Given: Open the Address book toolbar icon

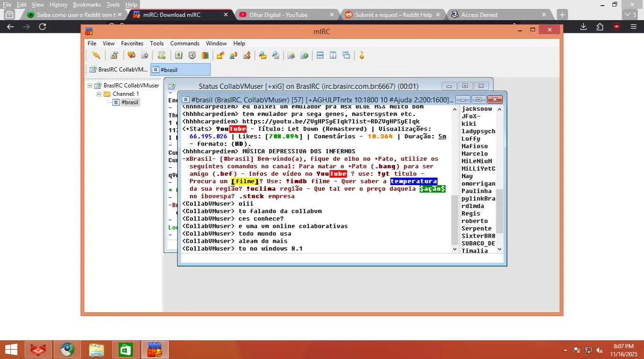Looking at the screenshot, I should (x=178, y=55).
